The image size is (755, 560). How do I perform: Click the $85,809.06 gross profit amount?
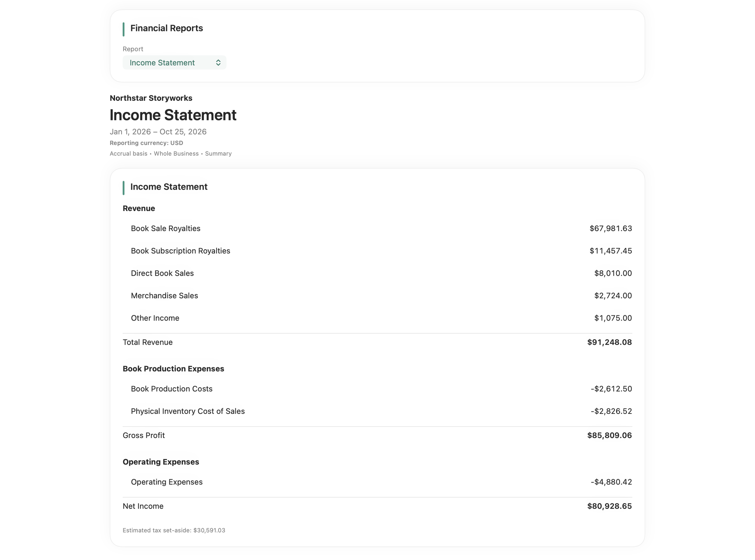pos(609,436)
